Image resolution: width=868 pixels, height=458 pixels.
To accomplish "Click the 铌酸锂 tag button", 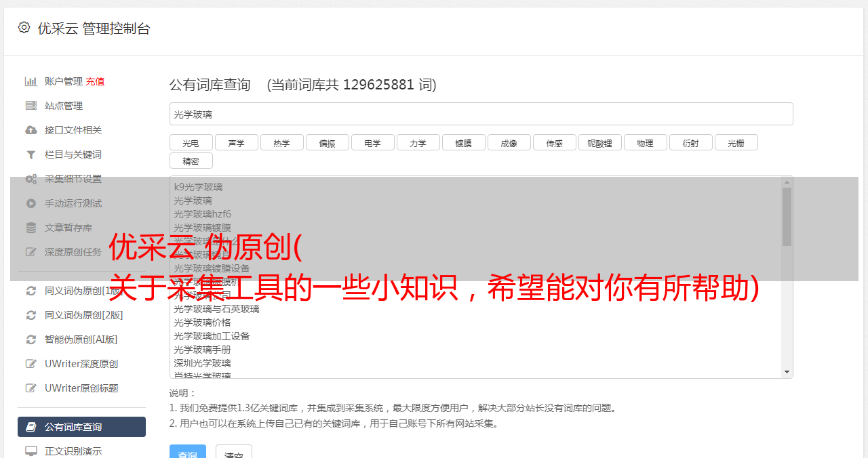I will pos(599,142).
